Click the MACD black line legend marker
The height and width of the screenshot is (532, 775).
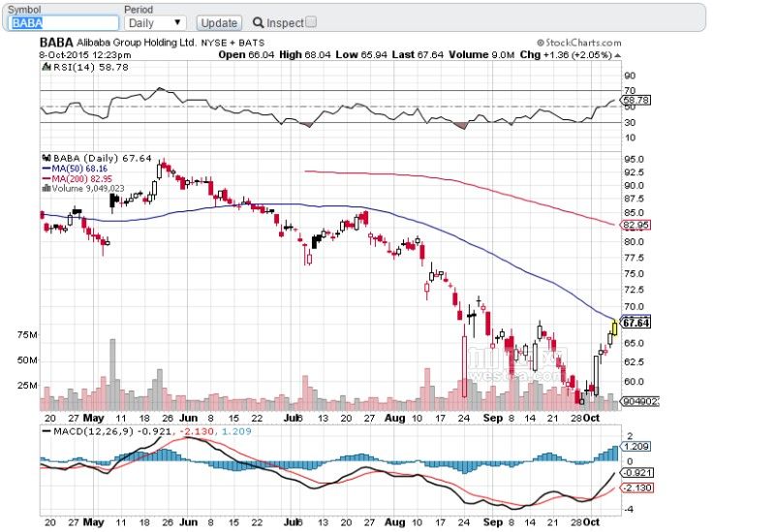click(46, 431)
